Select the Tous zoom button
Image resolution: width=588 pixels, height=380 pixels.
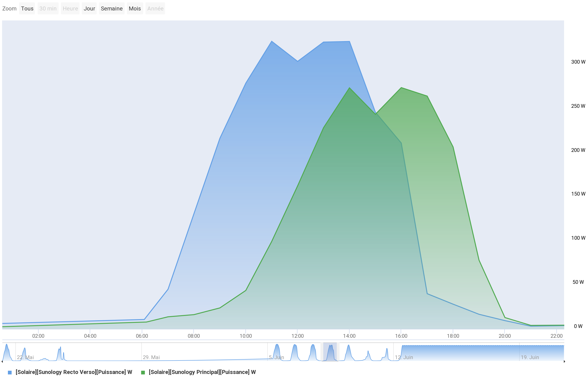tap(27, 9)
